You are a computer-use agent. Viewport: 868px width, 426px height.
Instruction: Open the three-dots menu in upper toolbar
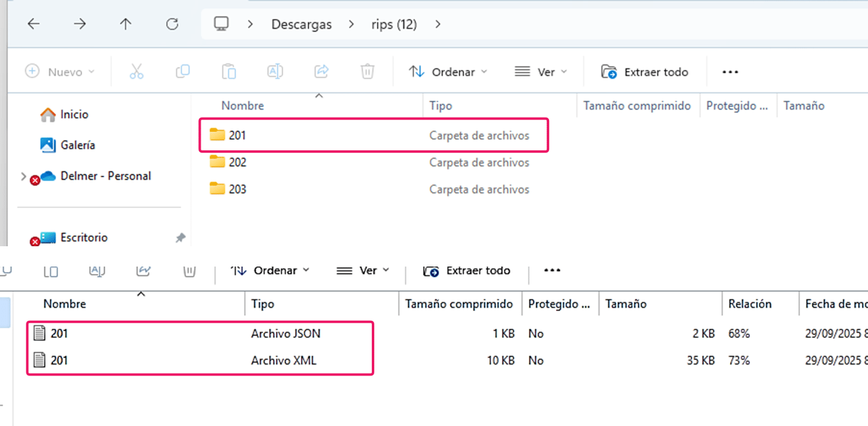click(x=730, y=72)
